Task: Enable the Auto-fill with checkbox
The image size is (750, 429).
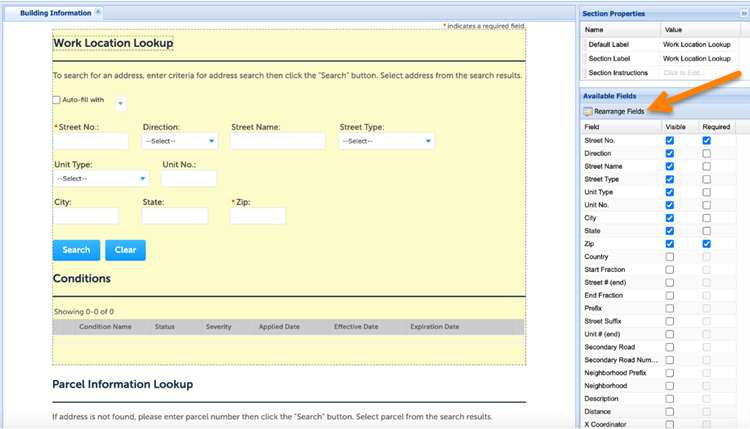Action: 56,100
